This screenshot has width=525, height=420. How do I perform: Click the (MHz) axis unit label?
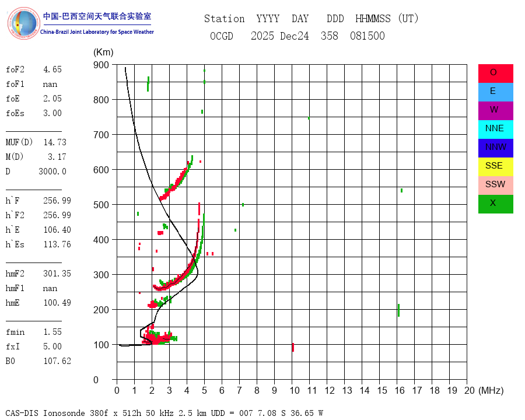[491, 390]
